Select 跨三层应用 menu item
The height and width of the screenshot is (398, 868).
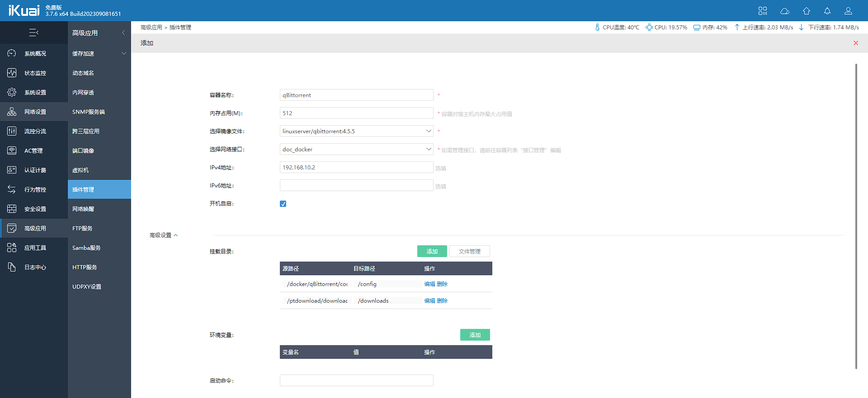coord(99,131)
